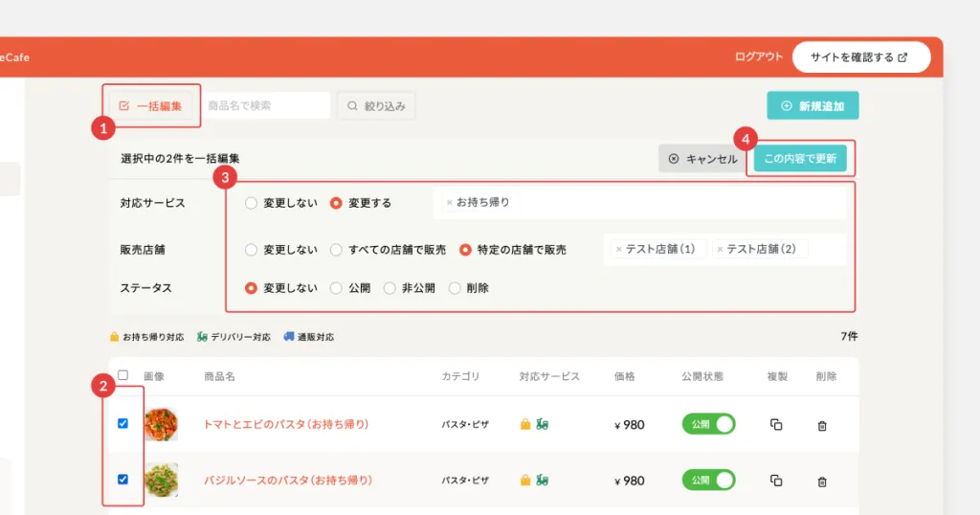Toggle 公開 switch for トマトとエビのパスタ

pos(708,424)
